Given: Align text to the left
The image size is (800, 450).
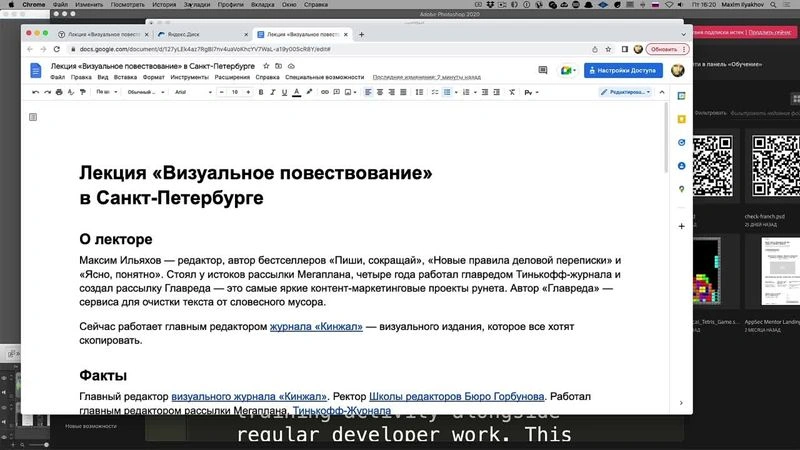Looking at the screenshot, I should [368, 92].
